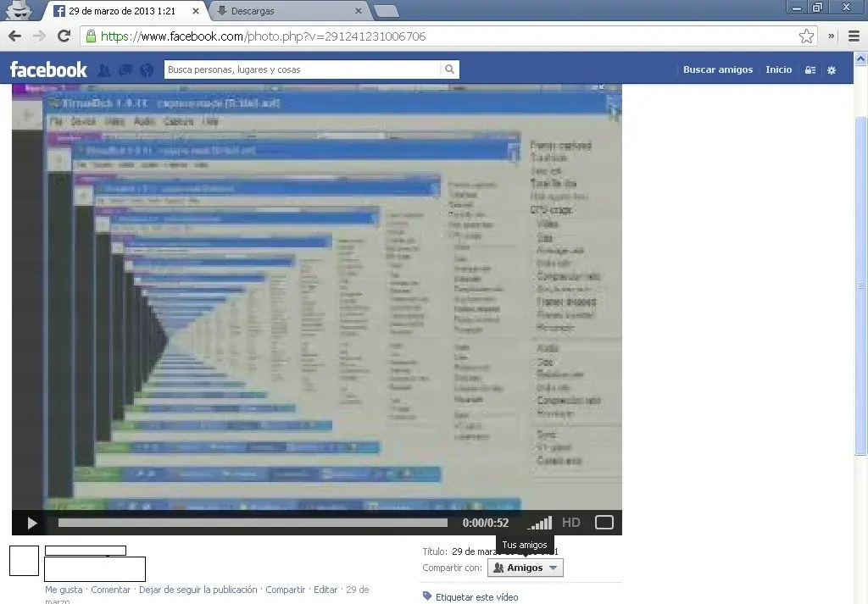The height and width of the screenshot is (604, 868).
Task: Click tag icon beside Etiquetar este vídeo
Action: pos(427,596)
